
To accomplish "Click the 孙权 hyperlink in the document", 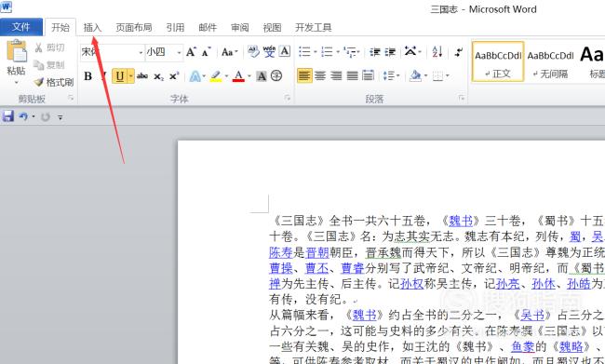I will pos(412,284).
